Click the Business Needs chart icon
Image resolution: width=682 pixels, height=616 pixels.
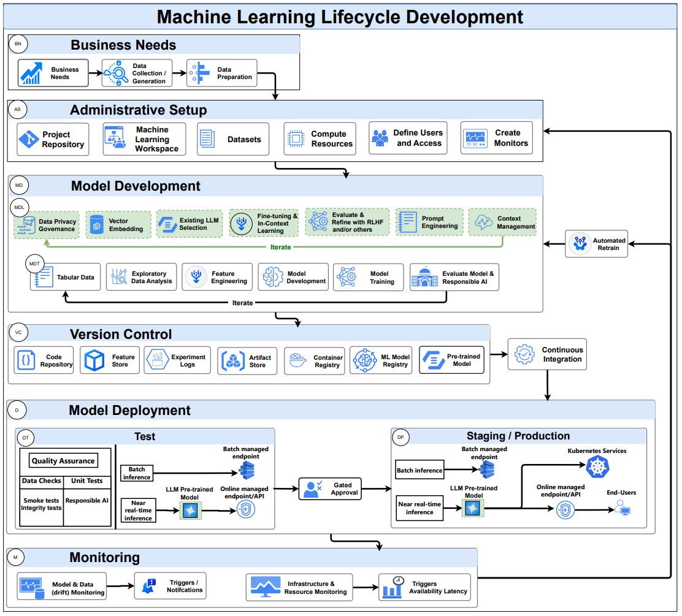pos(31,73)
